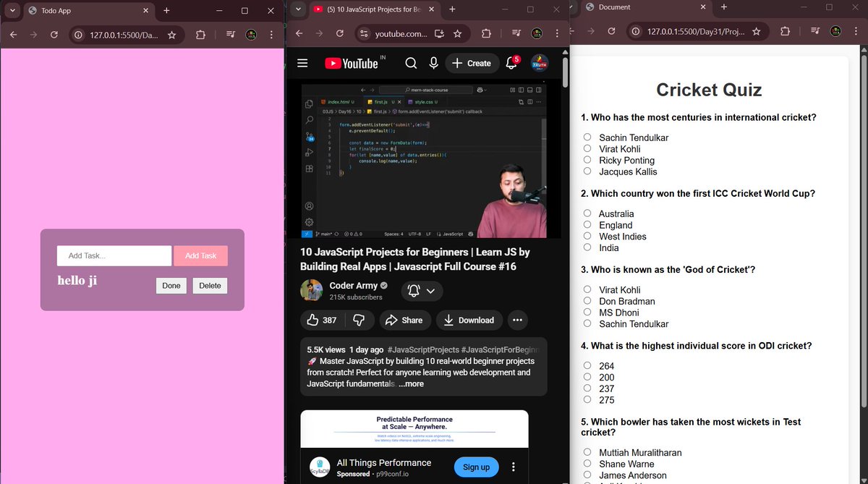Open extensions puzzle icon in Document window

[x=786, y=32]
